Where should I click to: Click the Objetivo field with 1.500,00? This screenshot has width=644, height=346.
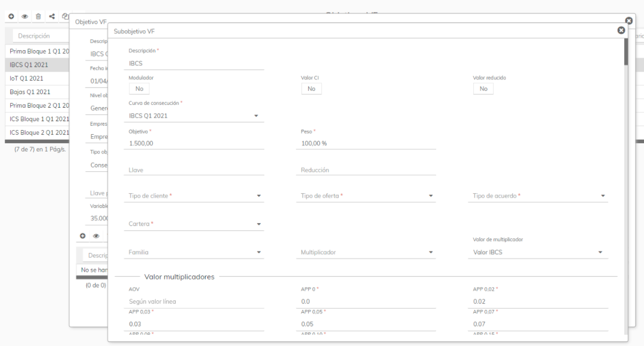(x=193, y=143)
